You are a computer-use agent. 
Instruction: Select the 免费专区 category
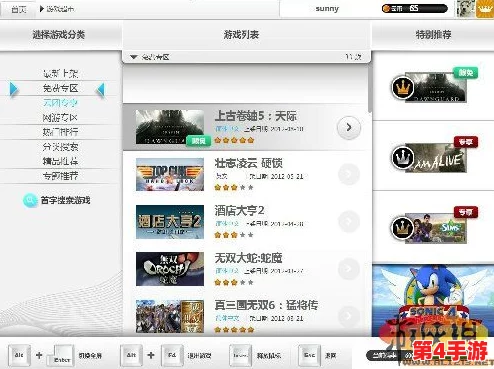coord(60,88)
